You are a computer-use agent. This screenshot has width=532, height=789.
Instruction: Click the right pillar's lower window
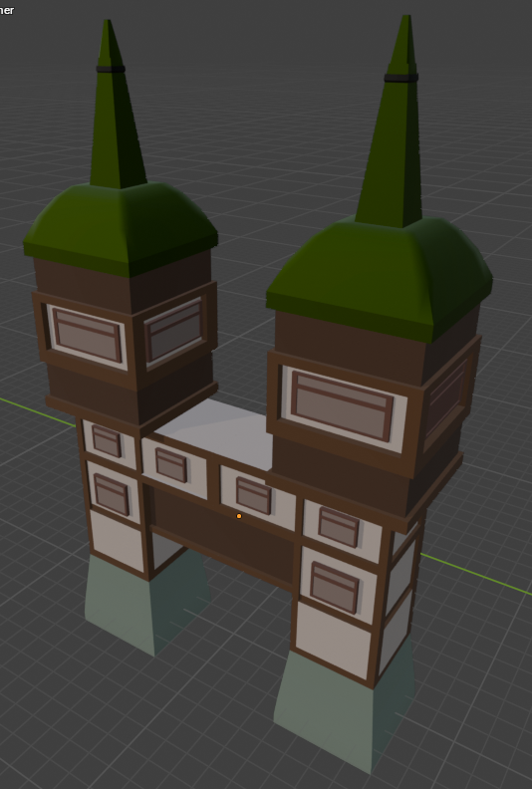point(335,587)
